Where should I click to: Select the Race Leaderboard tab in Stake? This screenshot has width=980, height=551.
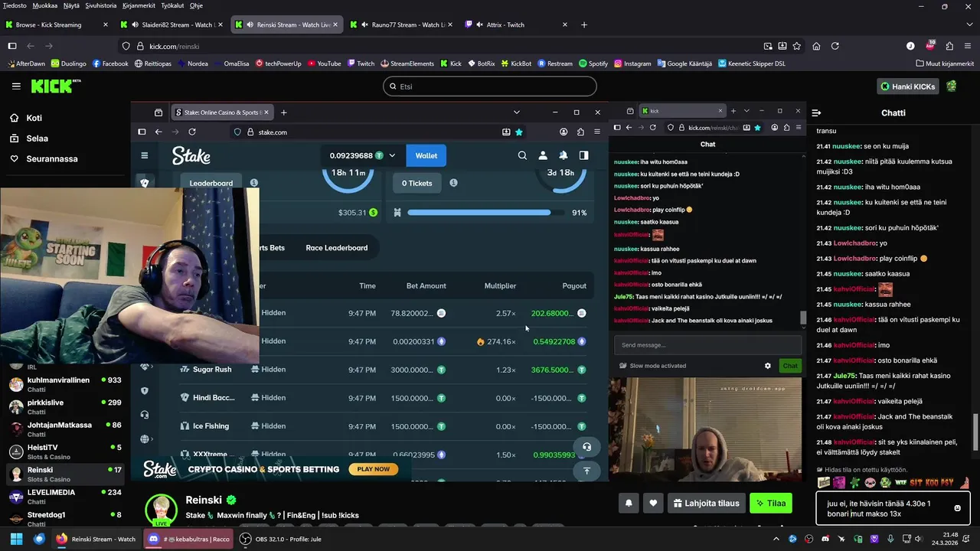pyautogui.click(x=336, y=248)
